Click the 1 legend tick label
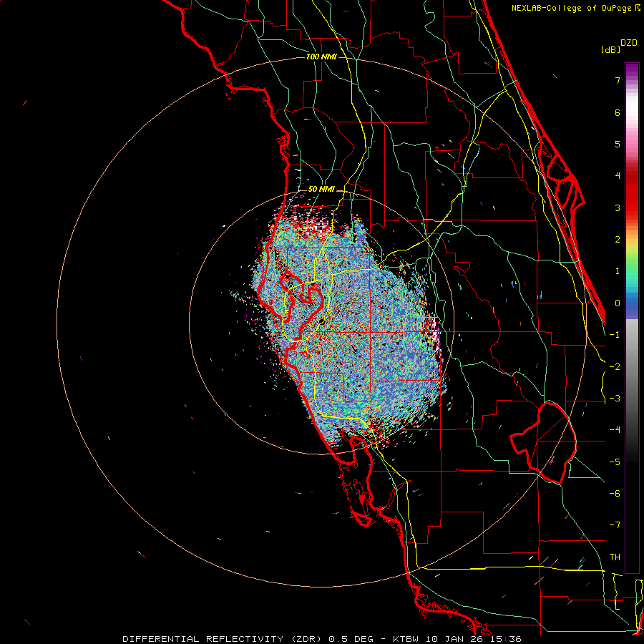 point(618,271)
